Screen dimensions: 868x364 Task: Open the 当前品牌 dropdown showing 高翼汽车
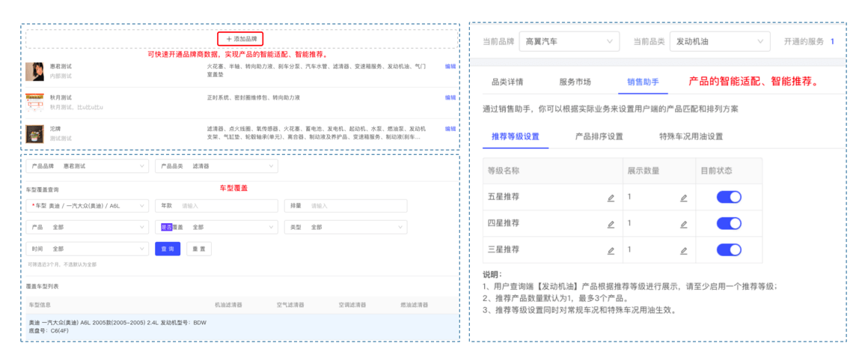point(569,42)
